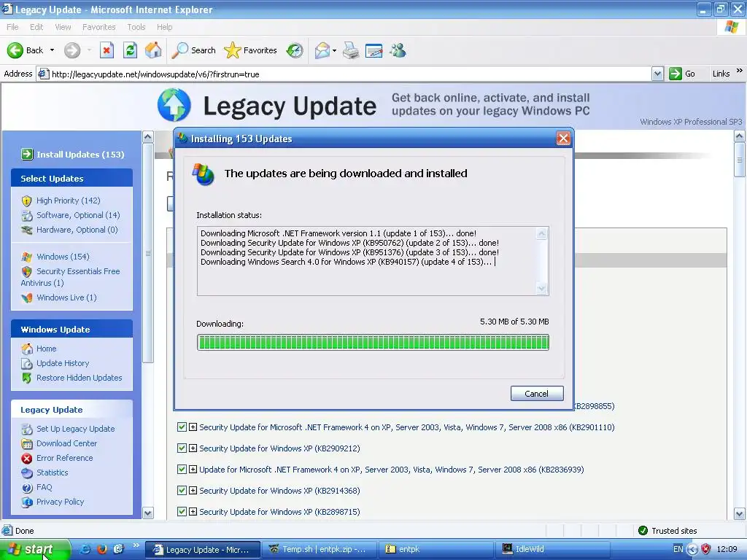Open the File menu

[12, 27]
